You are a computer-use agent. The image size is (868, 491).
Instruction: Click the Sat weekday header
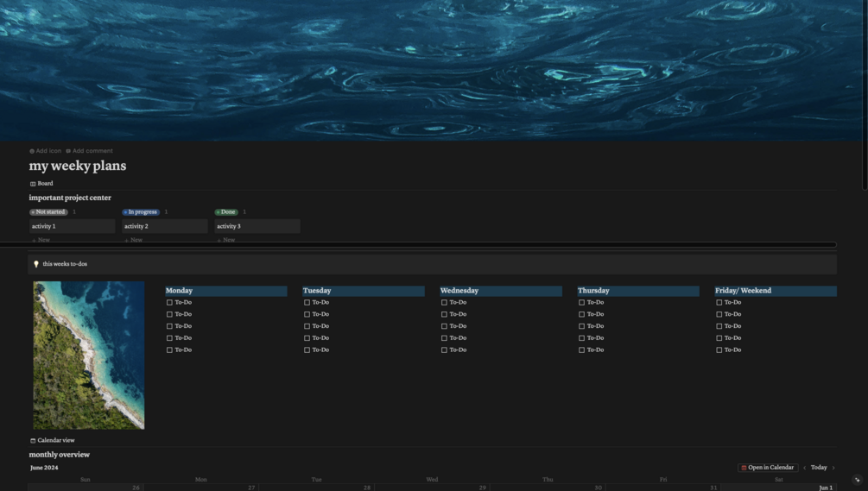click(779, 480)
